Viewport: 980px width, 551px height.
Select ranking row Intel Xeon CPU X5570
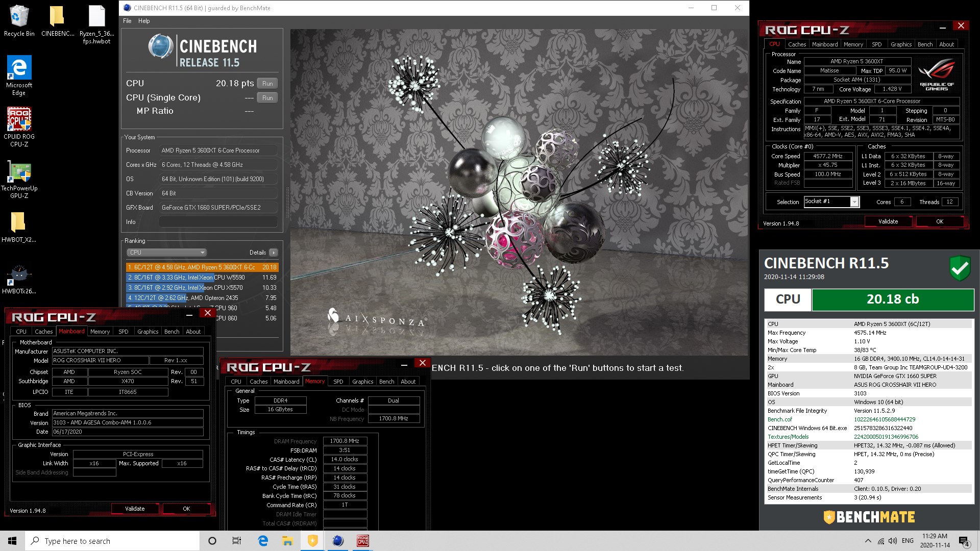(202, 288)
